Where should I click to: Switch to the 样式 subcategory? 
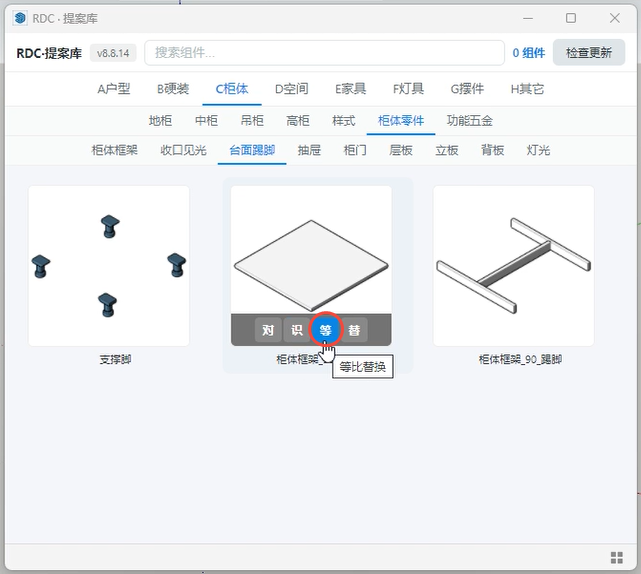click(x=343, y=121)
